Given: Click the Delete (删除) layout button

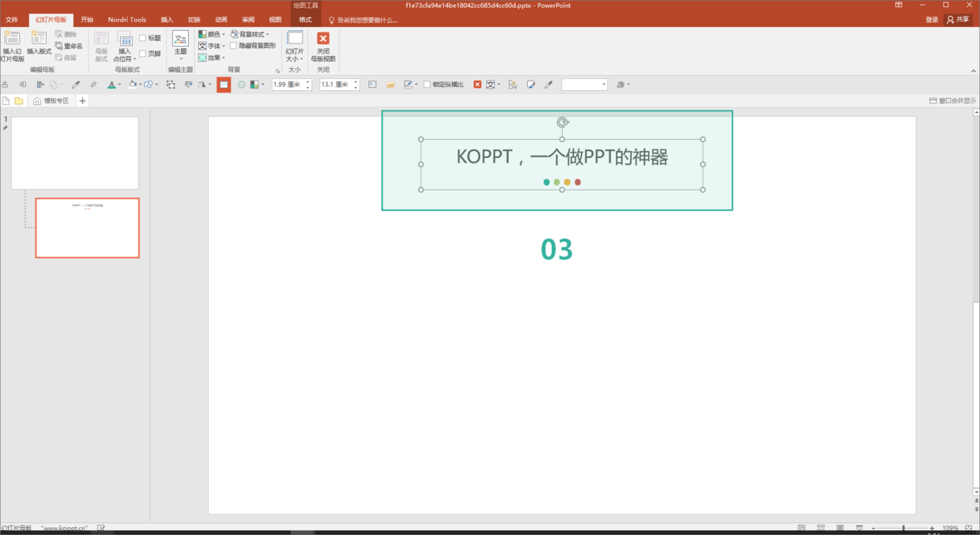Looking at the screenshot, I should click(x=66, y=35).
